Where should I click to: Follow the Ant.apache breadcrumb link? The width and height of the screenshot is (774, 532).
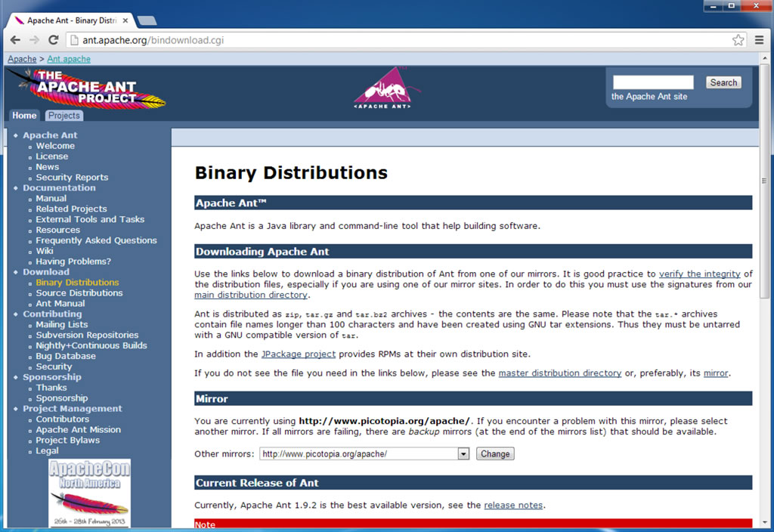[69, 59]
